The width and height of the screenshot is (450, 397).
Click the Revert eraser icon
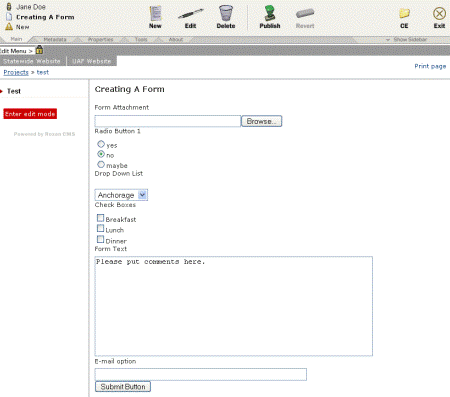coord(305,14)
